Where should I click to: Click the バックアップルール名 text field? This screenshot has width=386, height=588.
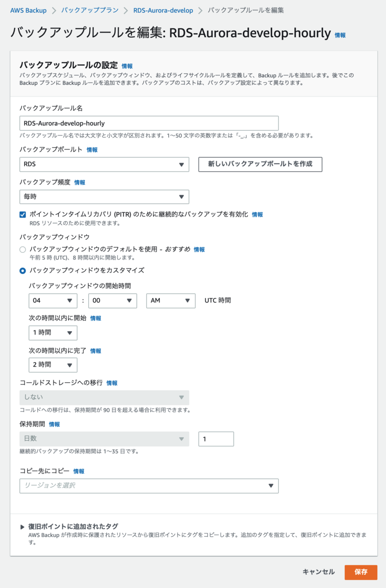(149, 123)
